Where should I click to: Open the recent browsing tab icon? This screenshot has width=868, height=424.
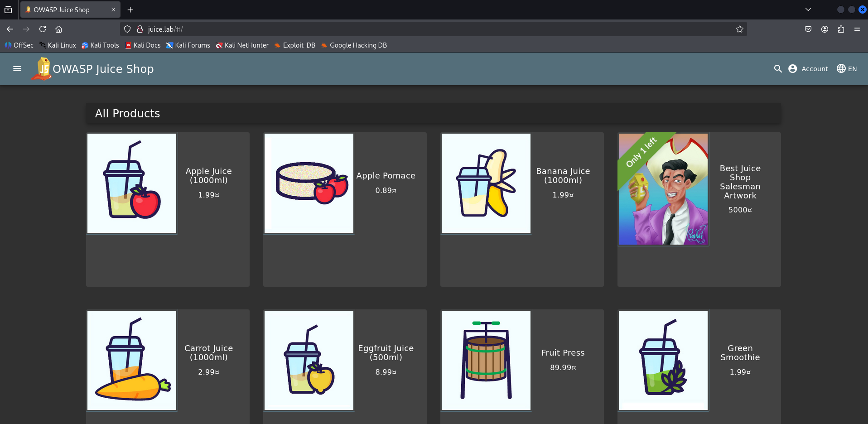coord(8,10)
